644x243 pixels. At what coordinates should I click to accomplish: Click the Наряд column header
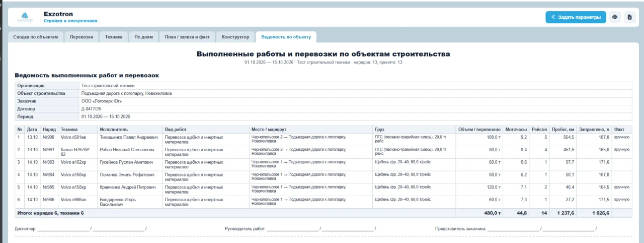click(x=49, y=130)
